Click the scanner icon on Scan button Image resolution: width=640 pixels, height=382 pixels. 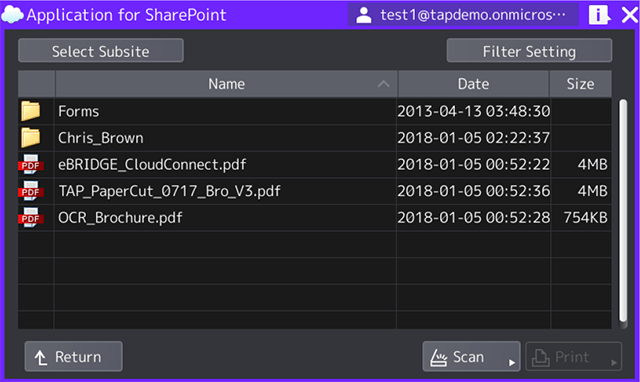click(x=439, y=358)
